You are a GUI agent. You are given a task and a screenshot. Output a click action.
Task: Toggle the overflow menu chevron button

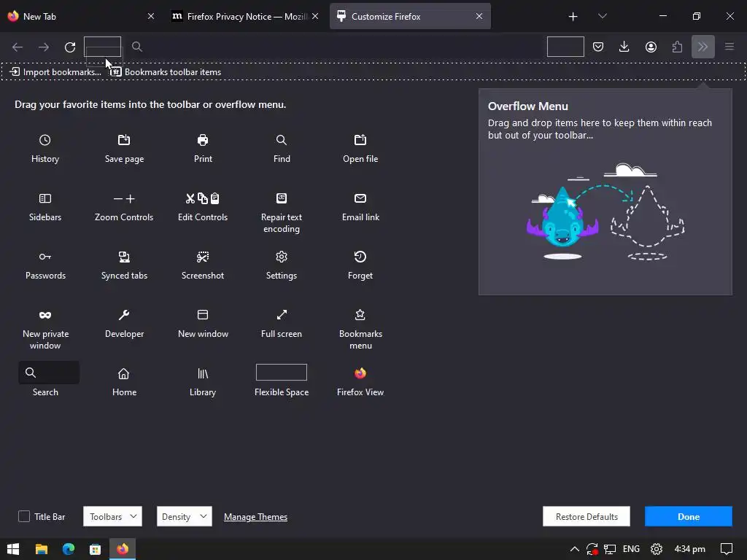703,47
